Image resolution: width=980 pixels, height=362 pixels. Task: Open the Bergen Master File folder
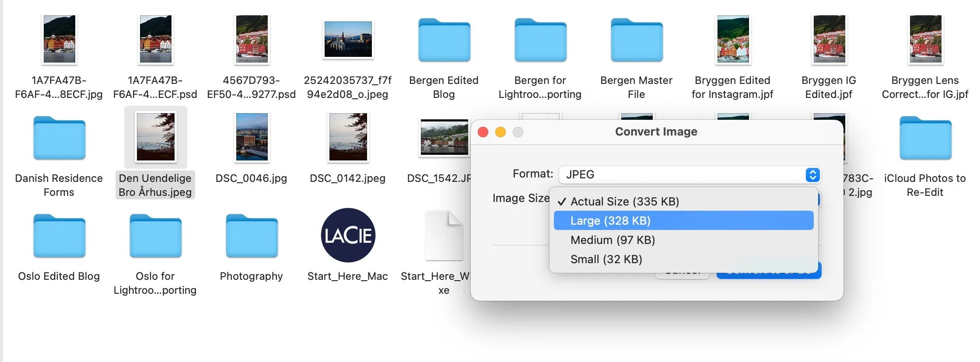click(x=637, y=40)
